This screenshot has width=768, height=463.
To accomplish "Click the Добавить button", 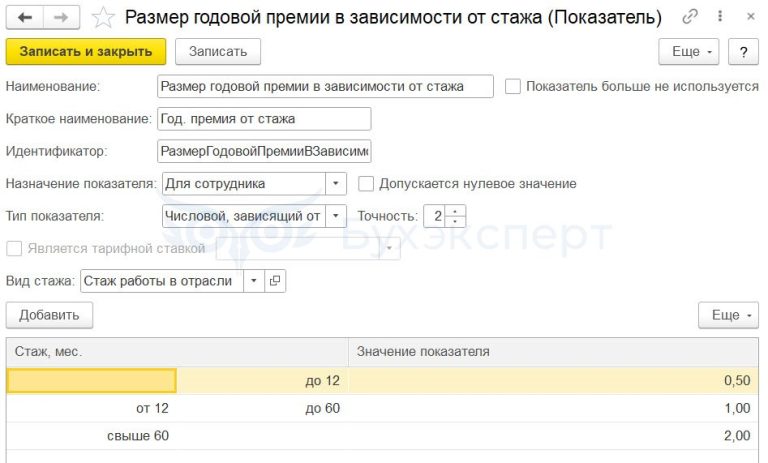I will [49, 315].
